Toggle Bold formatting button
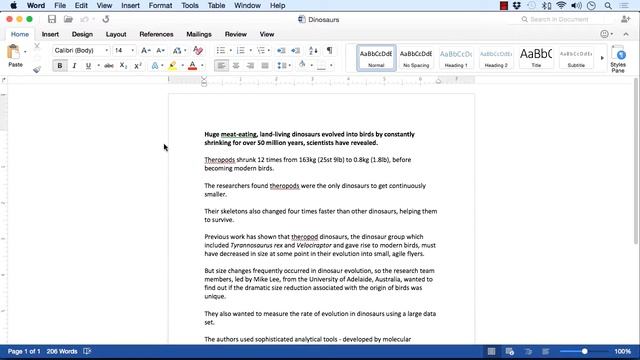The image size is (640, 360). click(60, 66)
